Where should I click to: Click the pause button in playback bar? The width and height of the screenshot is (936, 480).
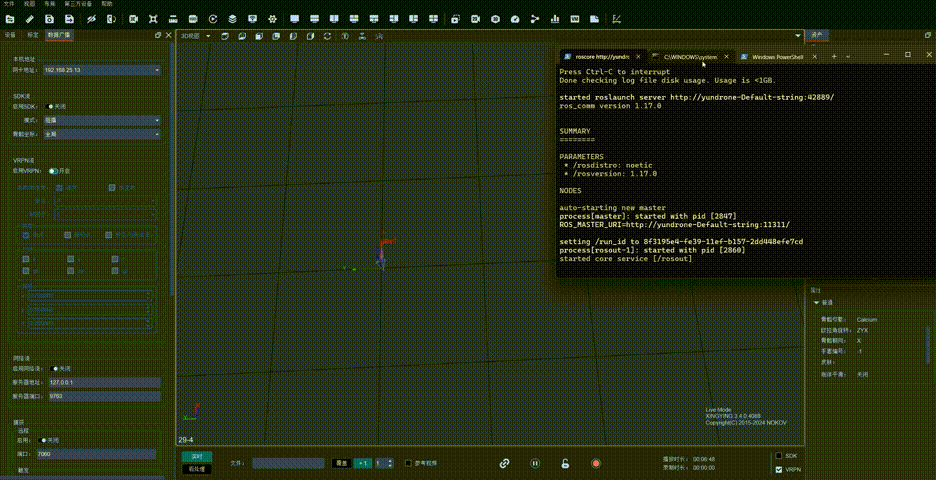click(x=535, y=463)
